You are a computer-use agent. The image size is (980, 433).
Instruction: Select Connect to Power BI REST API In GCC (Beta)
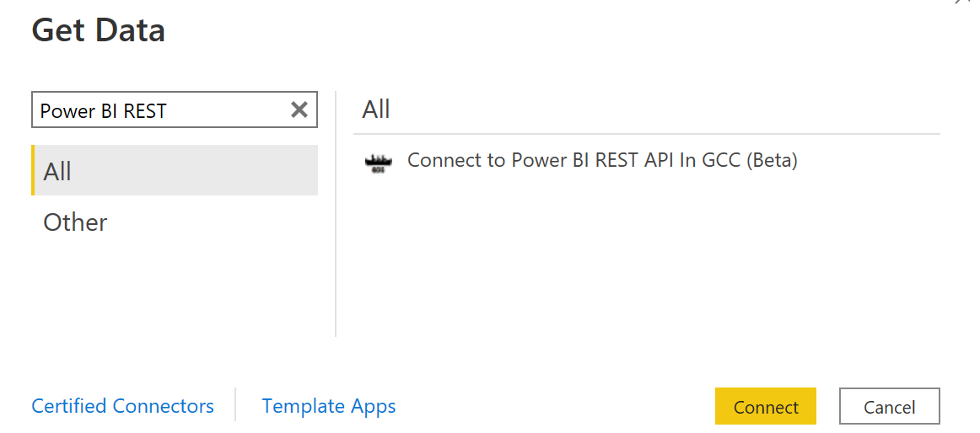(602, 160)
